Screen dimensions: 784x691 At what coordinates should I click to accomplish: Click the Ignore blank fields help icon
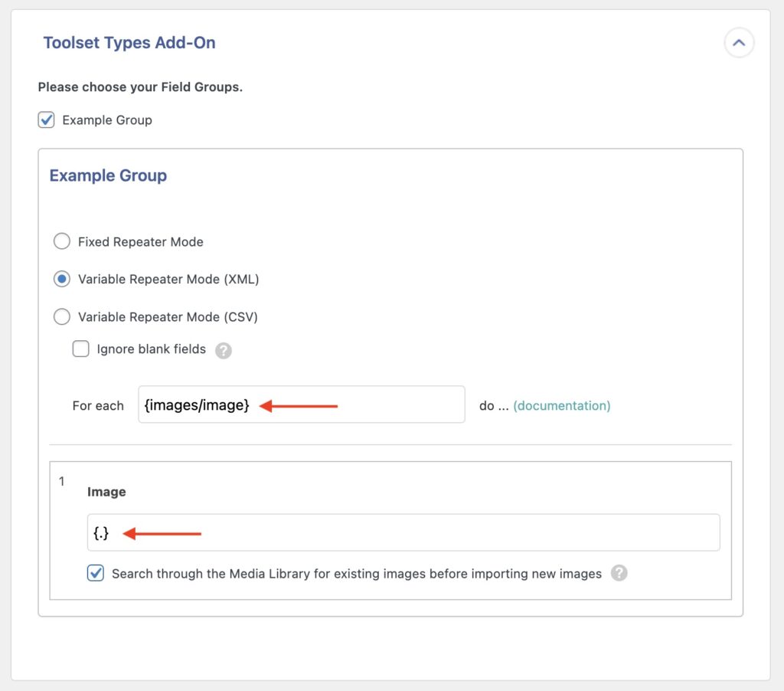(223, 349)
